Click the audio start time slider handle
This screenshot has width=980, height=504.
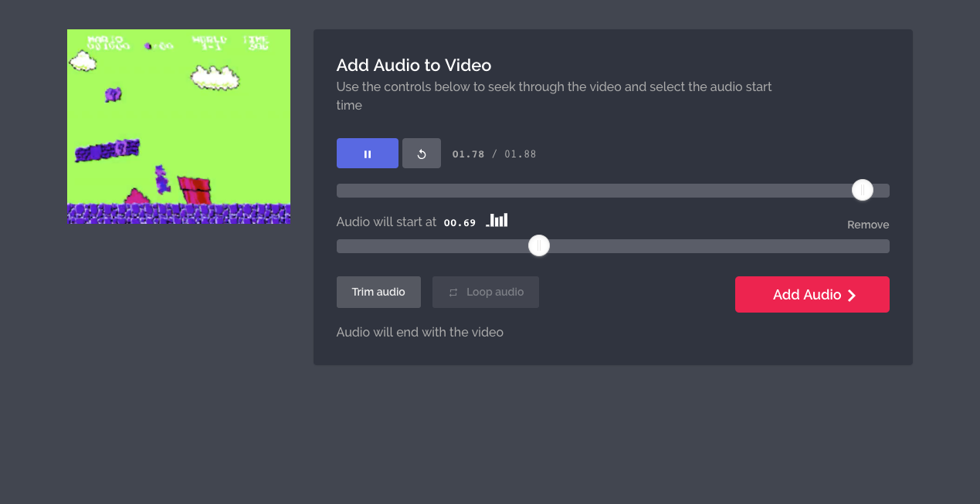coord(539,245)
